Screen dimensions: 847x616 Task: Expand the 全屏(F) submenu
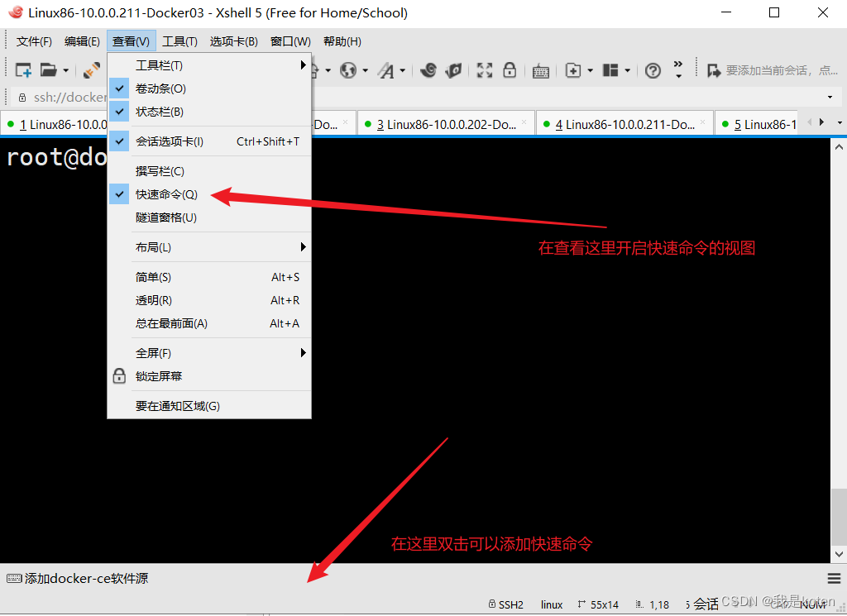pos(209,353)
